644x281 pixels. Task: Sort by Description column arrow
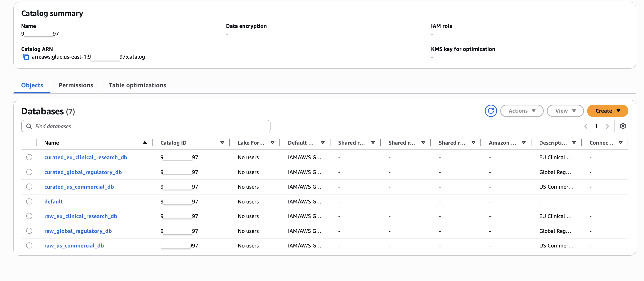(x=574, y=143)
